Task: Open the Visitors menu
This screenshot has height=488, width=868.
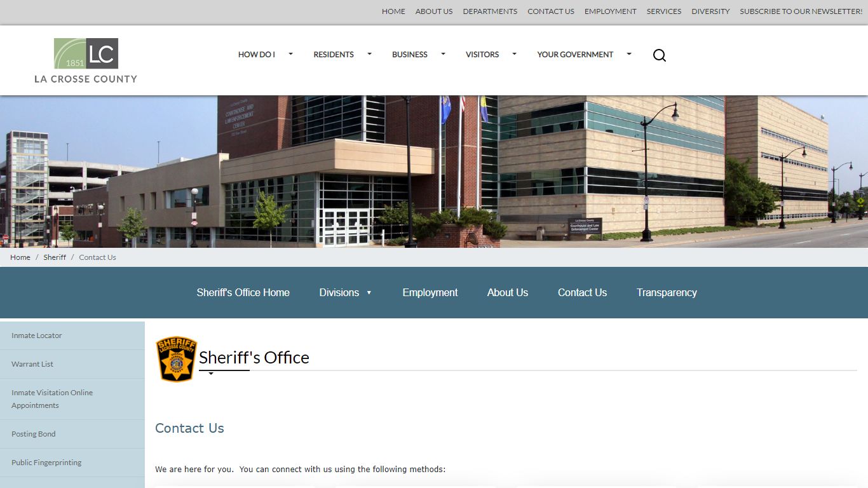Action: point(482,55)
